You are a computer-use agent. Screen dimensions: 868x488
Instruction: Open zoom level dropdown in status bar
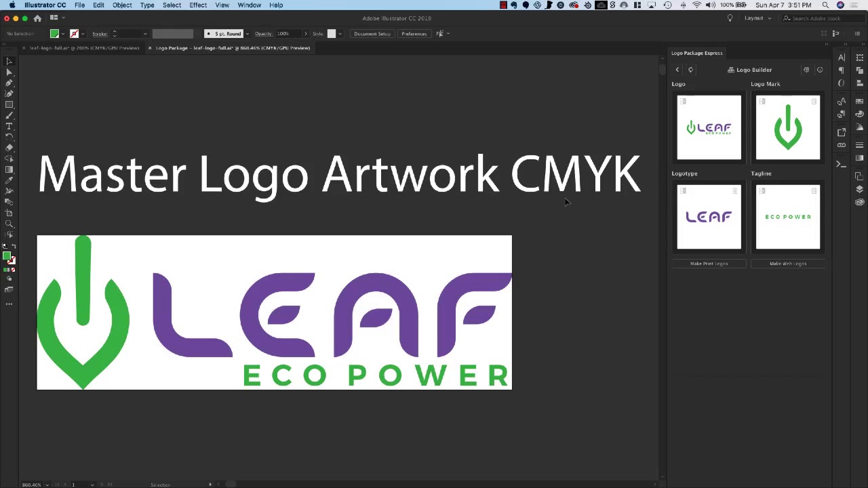tap(47, 485)
